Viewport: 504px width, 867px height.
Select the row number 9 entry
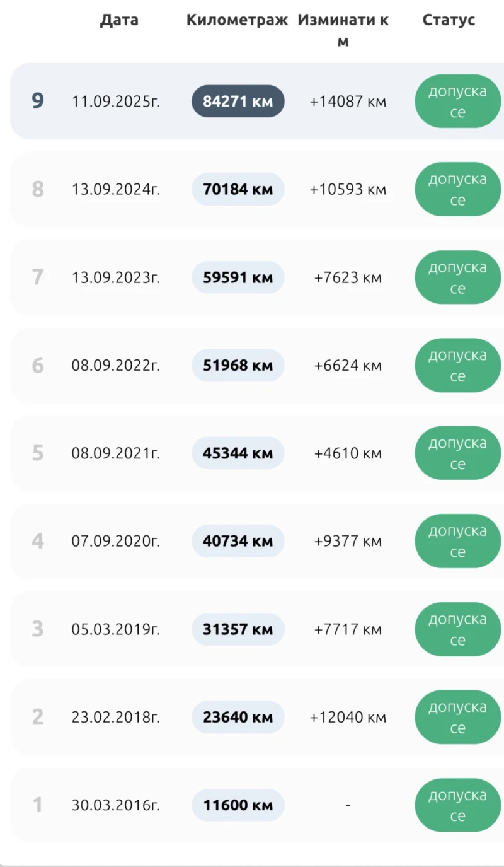[x=38, y=101]
